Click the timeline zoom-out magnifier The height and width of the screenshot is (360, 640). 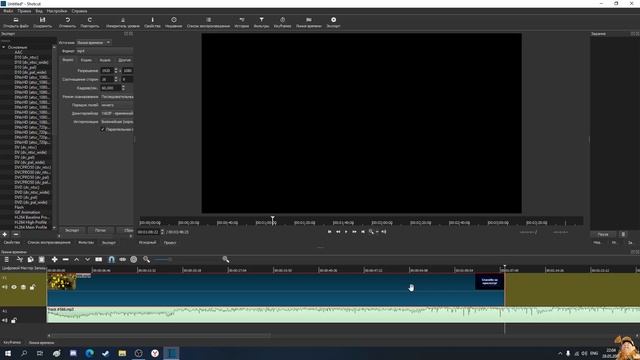(x=146, y=260)
